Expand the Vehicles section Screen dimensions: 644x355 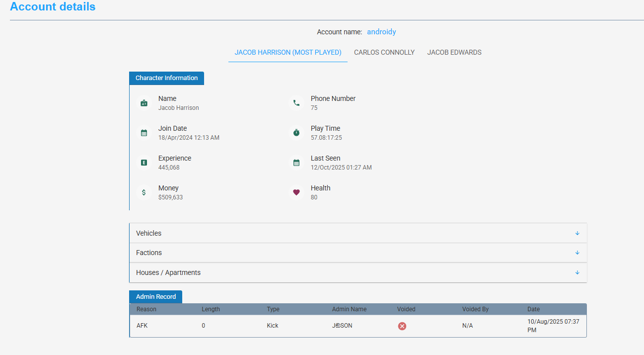(358, 233)
